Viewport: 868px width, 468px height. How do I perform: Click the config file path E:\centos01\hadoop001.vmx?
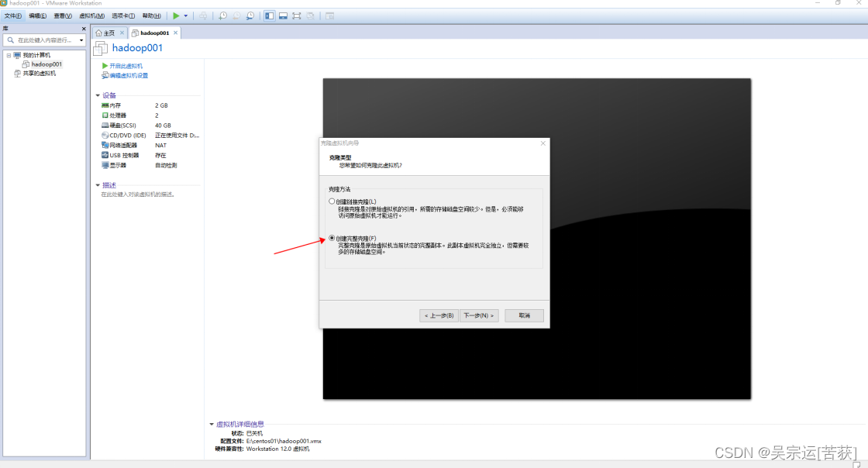pos(284,442)
